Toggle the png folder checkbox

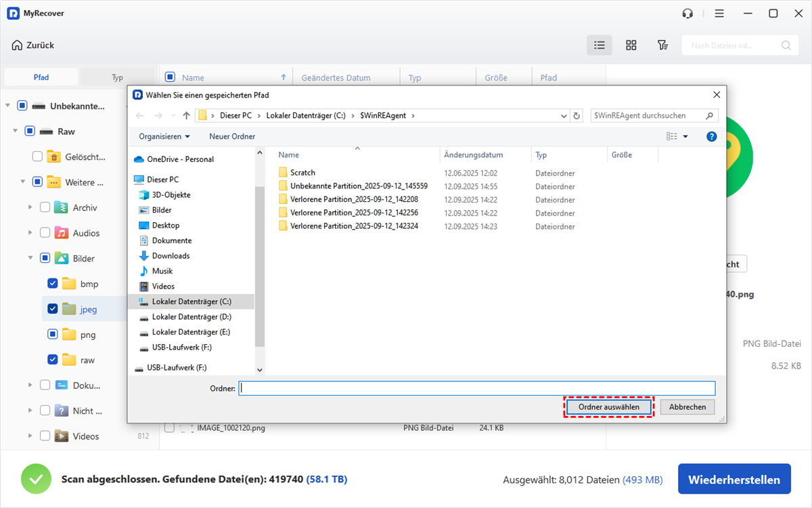point(53,335)
